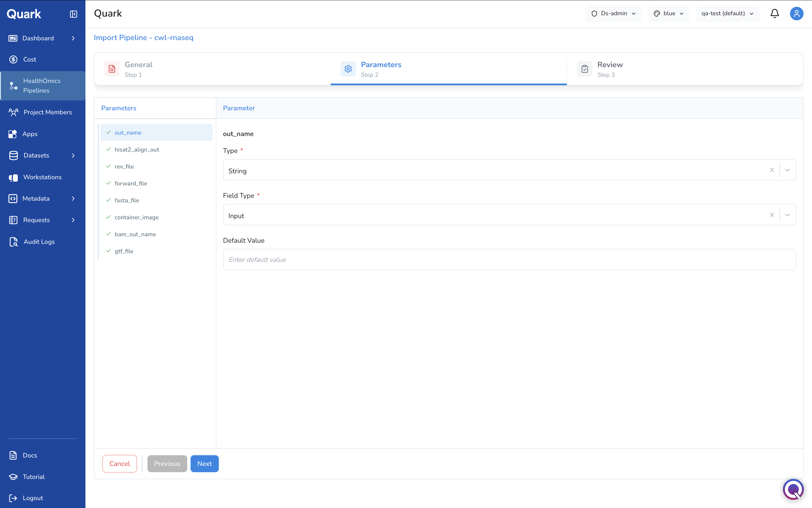Go to the General Step 1 tab
This screenshot has width=812, height=508.
coord(212,69)
